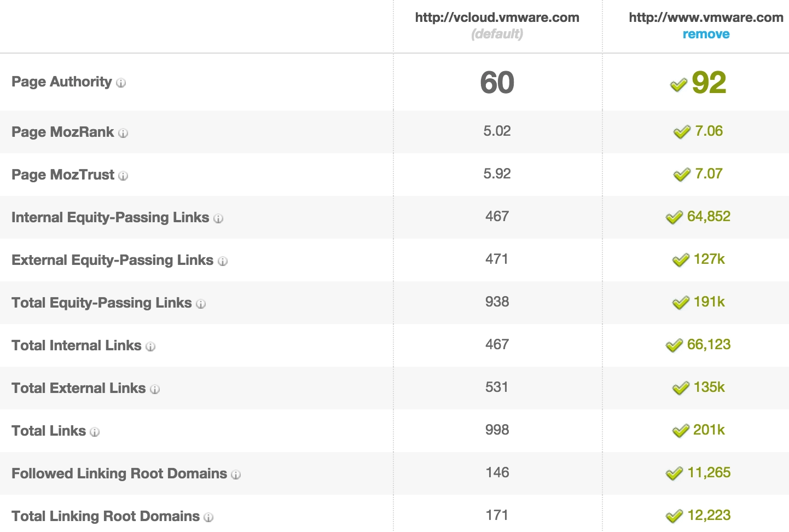This screenshot has height=532, width=789.
Task: Click the Total Internal Links info icon
Action: (x=150, y=346)
